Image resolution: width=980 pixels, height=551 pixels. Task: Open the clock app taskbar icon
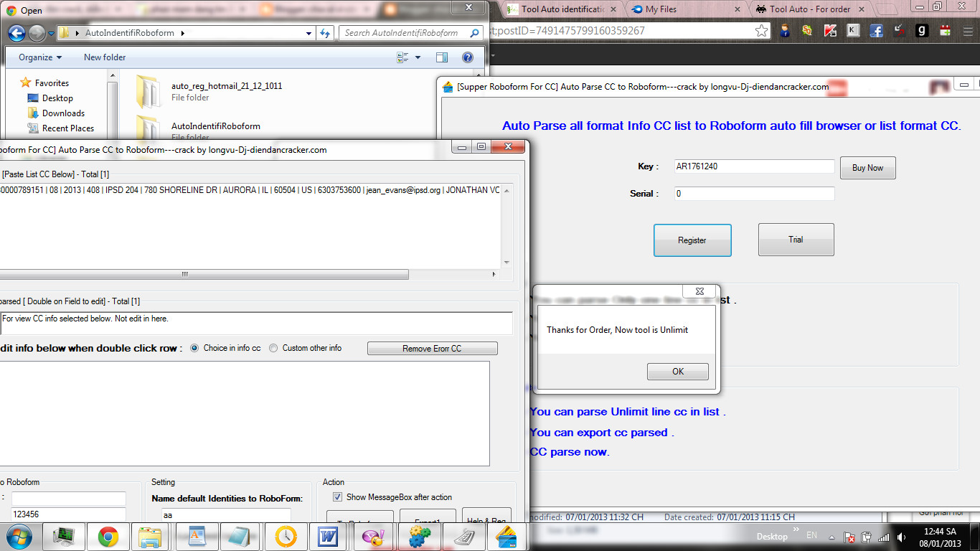[x=285, y=536]
